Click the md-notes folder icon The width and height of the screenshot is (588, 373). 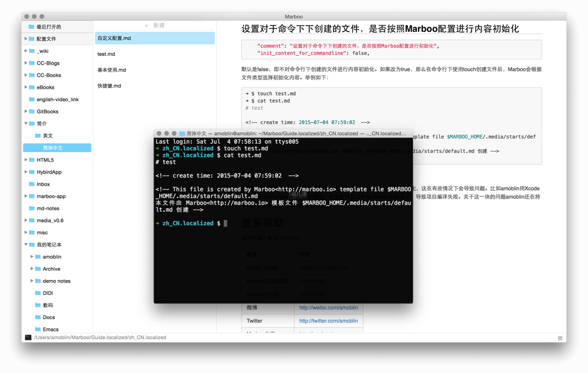click(32, 208)
